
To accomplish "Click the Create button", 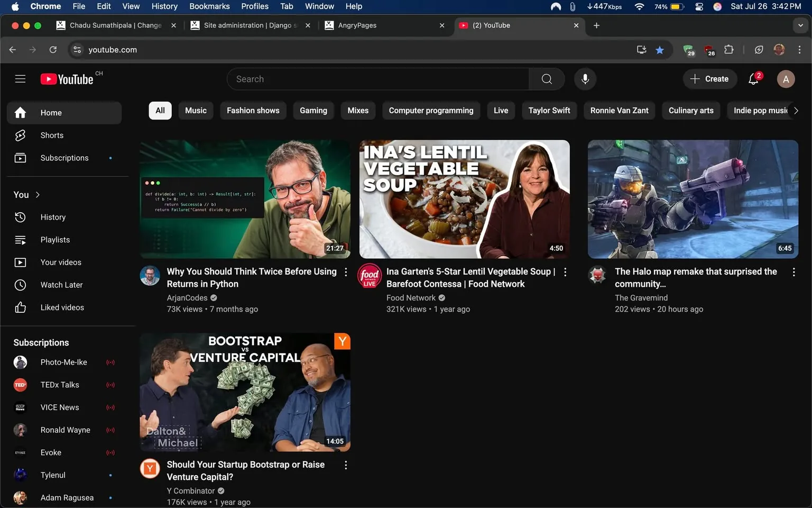I will (x=710, y=78).
